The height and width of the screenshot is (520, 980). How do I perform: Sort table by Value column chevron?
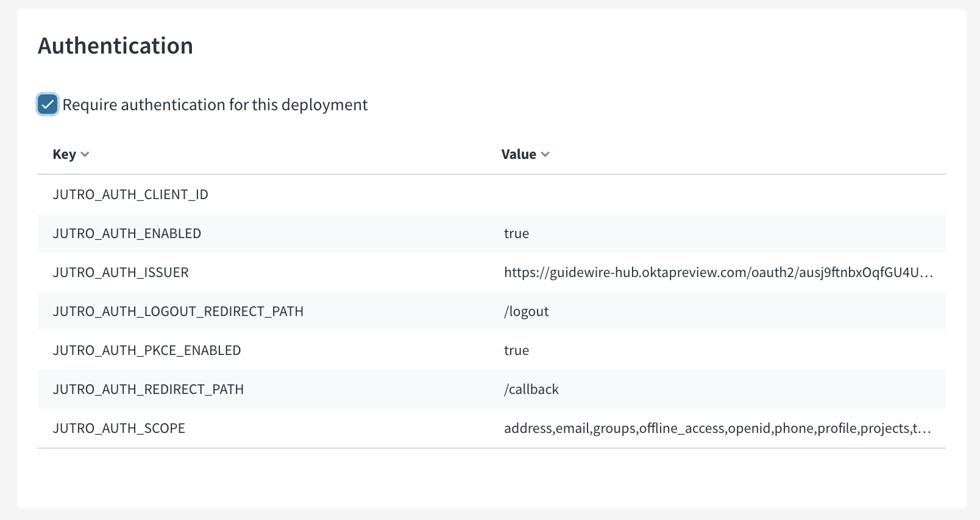[545, 155]
